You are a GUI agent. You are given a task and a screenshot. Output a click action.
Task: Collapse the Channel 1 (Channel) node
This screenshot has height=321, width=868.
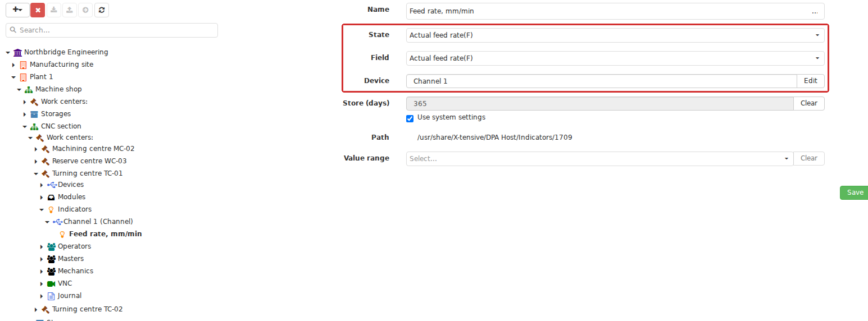point(47,222)
